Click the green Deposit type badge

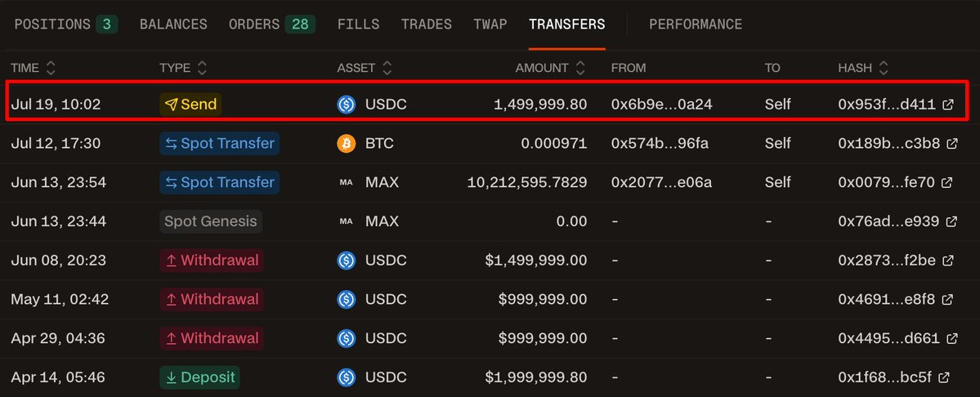[x=199, y=377]
